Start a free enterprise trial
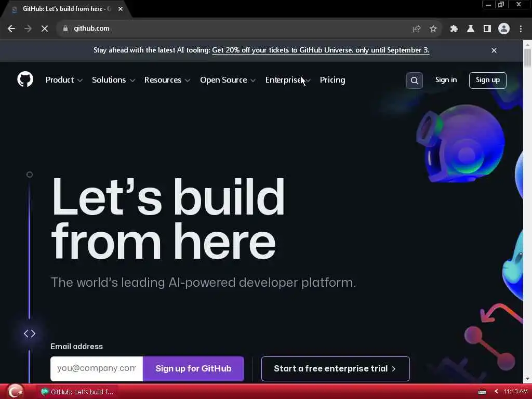This screenshot has height=399, width=532. tap(335, 368)
